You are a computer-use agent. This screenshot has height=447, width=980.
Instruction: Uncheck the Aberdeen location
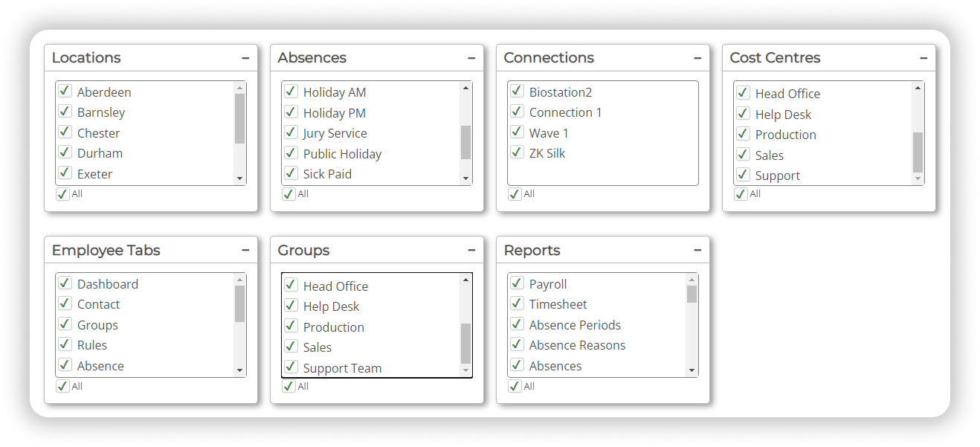(x=65, y=91)
